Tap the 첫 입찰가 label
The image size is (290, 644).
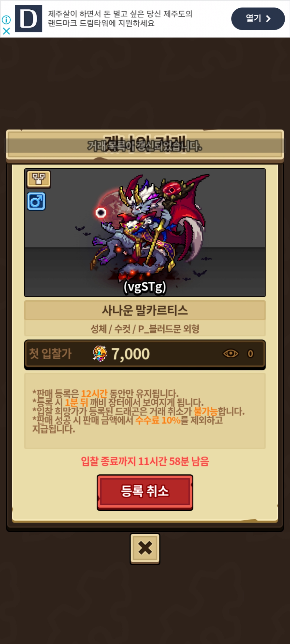(x=50, y=353)
